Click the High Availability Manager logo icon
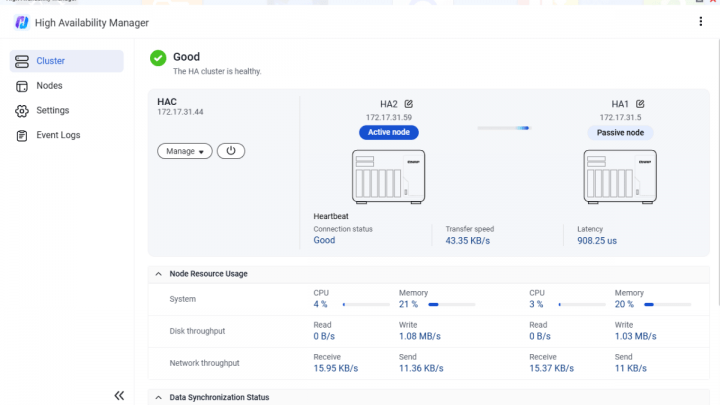This screenshot has height=405, width=720. coord(21,22)
